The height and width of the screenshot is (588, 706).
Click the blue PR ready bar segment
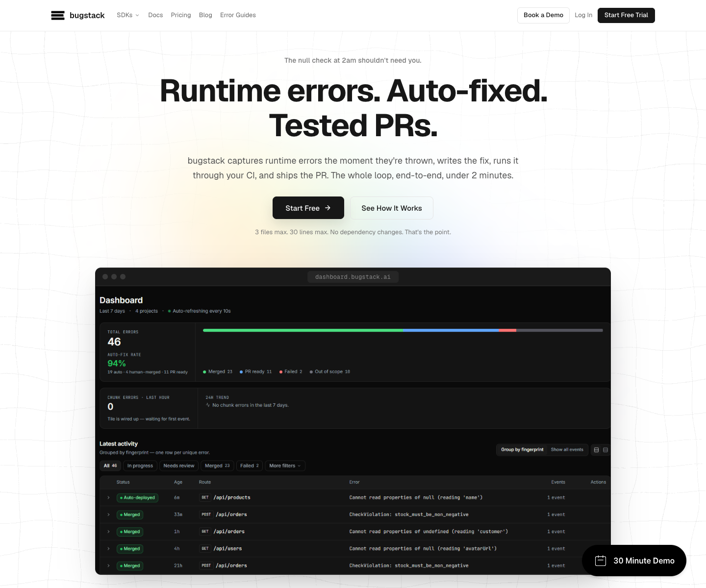pyautogui.click(x=451, y=330)
